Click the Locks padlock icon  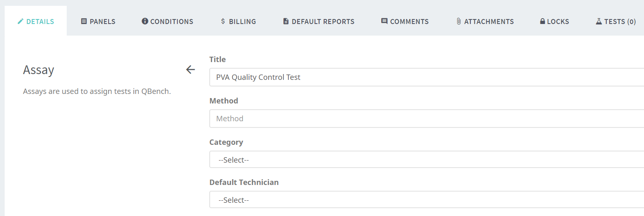click(x=542, y=22)
